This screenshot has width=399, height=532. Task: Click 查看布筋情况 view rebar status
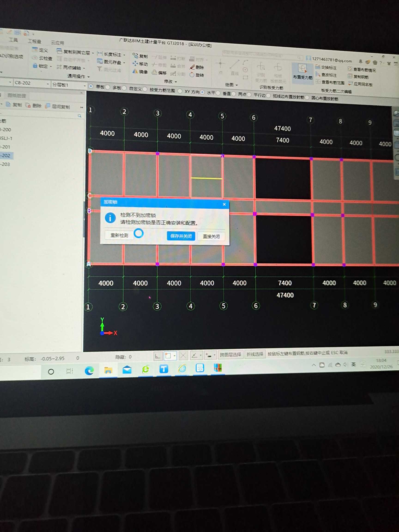coord(362,70)
